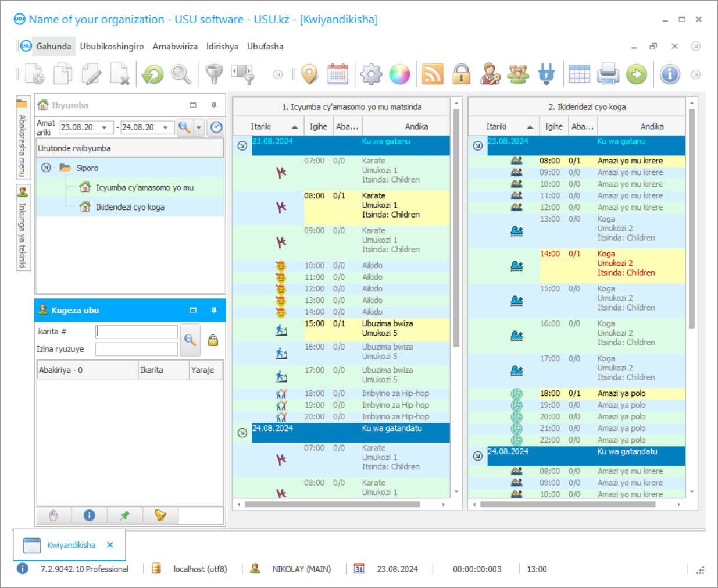Screen dimensions: 718x588
Task: Click the room 2 vertical scrollbar
Action: [692, 219]
